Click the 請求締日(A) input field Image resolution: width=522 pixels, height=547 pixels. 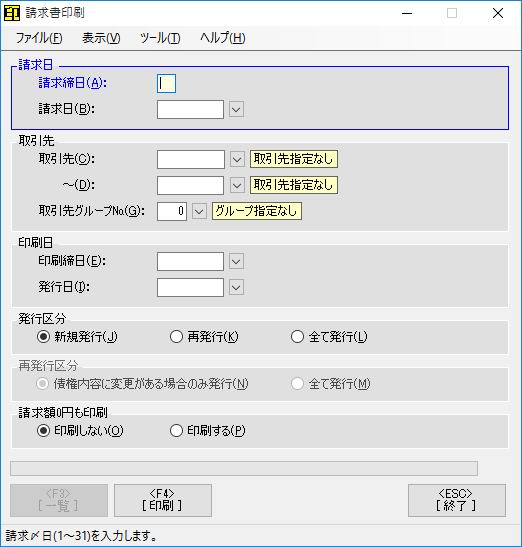[166, 83]
